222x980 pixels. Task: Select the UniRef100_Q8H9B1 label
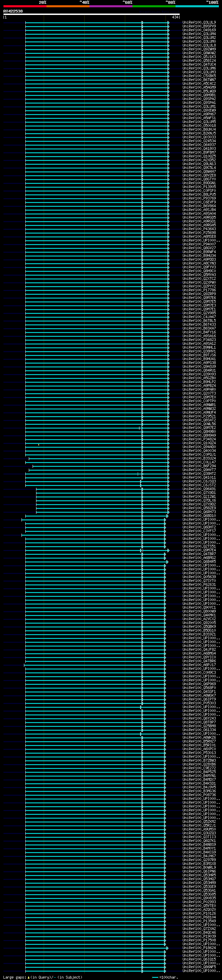click(199, 95)
